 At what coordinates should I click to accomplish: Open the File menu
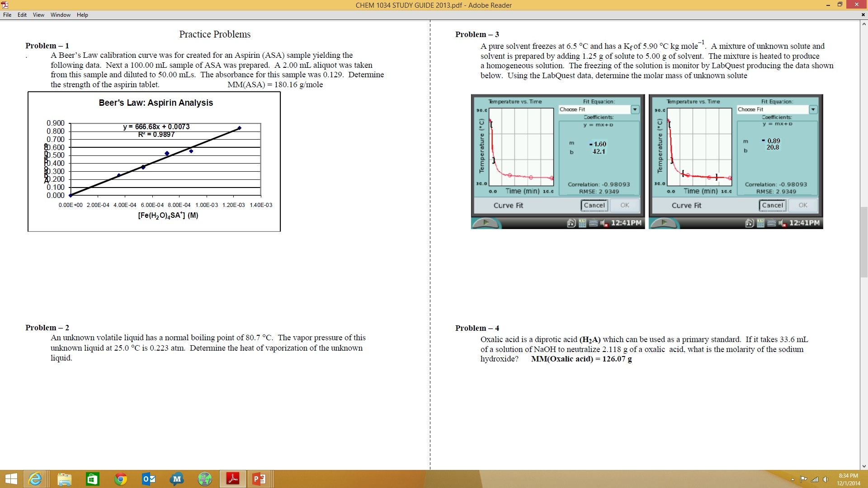(7, 14)
